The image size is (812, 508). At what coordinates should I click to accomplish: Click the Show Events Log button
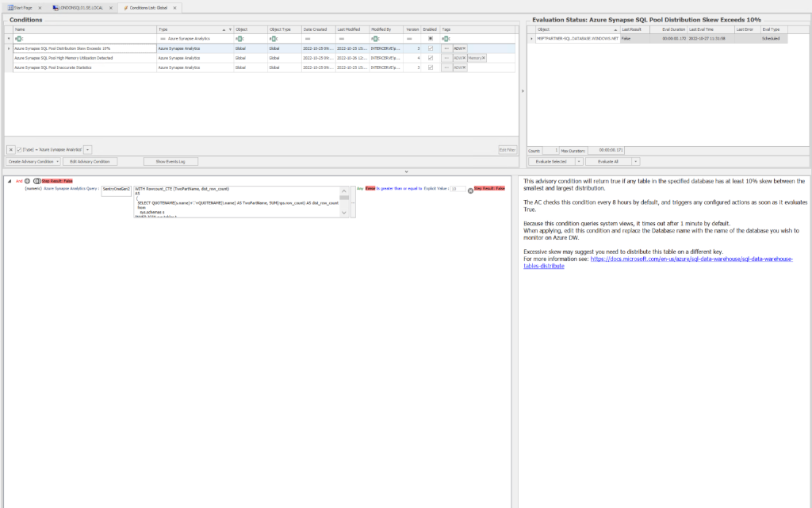pyautogui.click(x=170, y=161)
